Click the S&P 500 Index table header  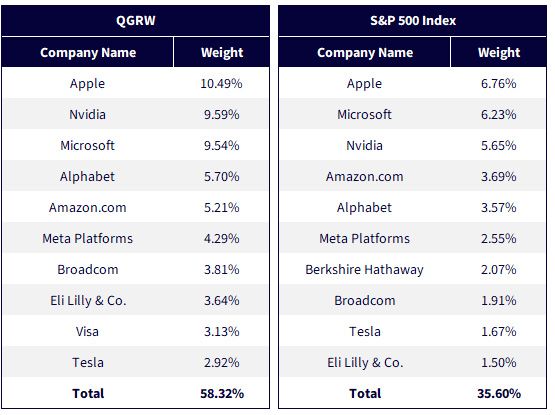coord(413,21)
